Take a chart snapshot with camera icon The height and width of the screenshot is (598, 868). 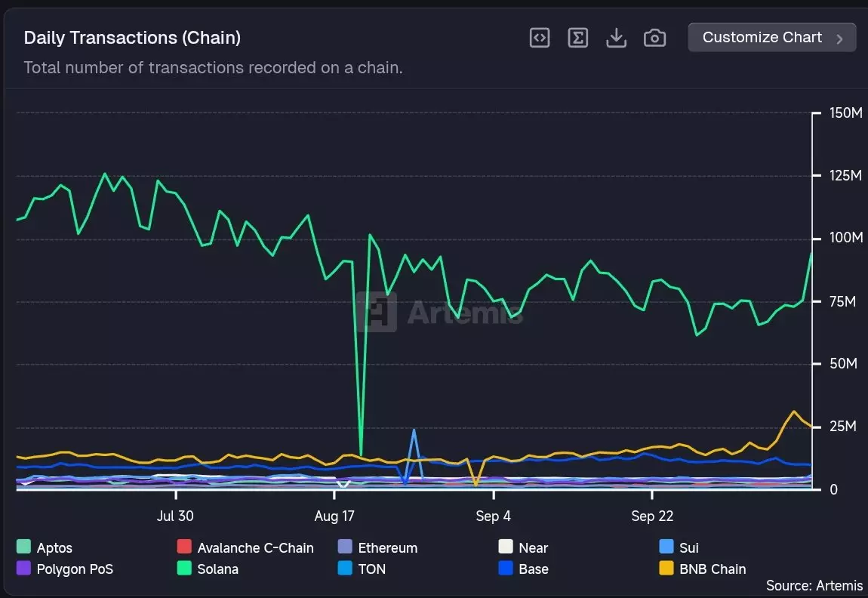(x=654, y=38)
